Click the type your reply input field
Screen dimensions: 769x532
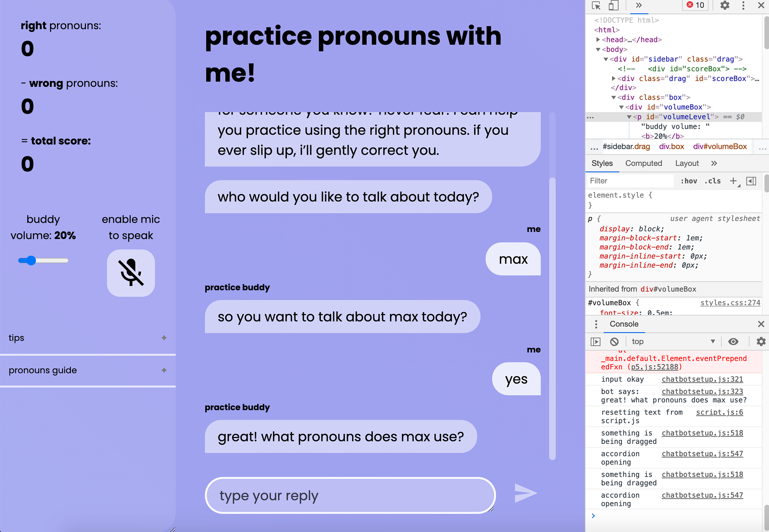(x=350, y=495)
